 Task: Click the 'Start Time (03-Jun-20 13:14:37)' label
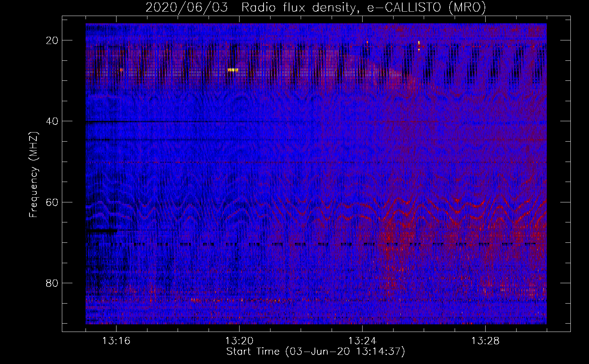(316, 352)
